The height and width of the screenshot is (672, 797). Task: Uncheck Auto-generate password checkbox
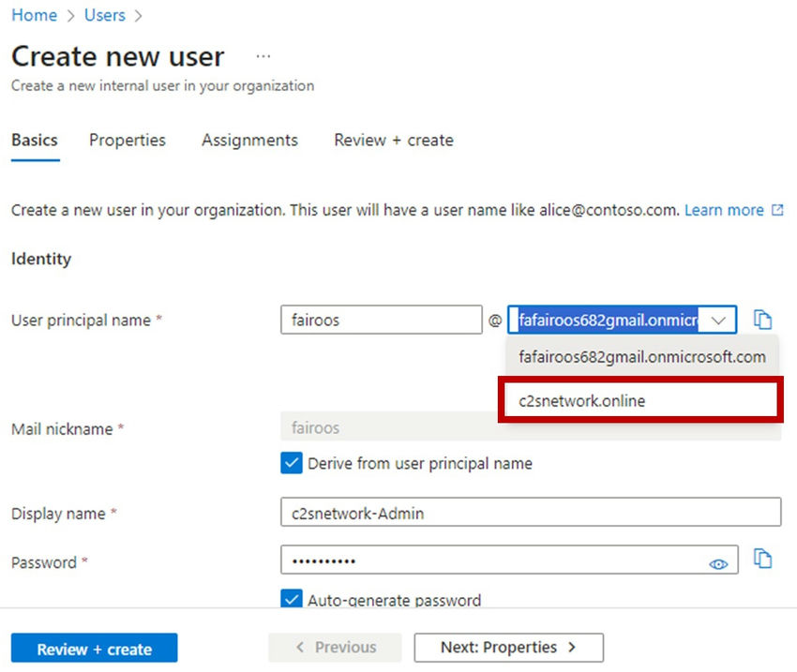[291, 600]
